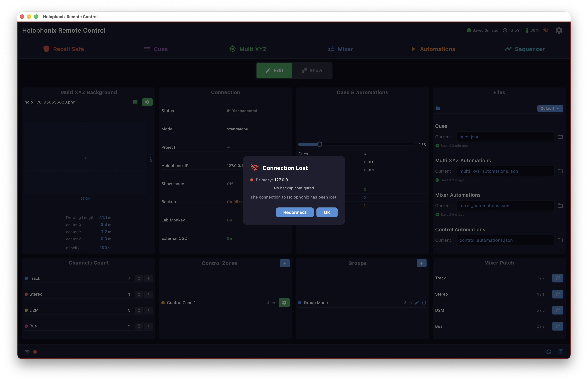This screenshot has width=588, height=382.
Task: Click the opacity 100 value
Action: [103, 248]
